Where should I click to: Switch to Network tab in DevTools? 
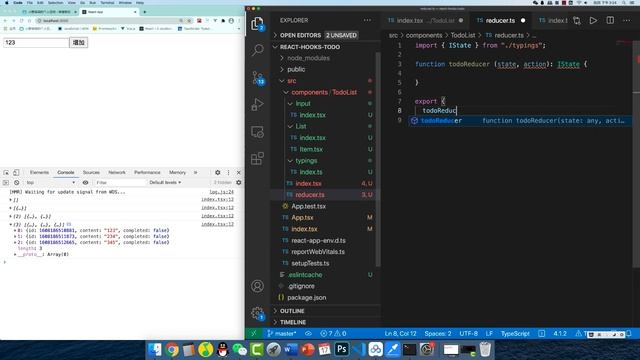click(117, 173)
